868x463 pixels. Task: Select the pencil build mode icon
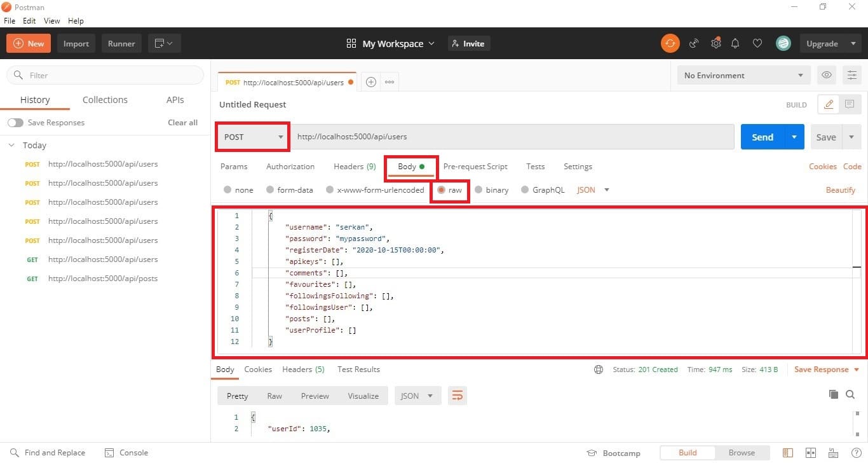(x=829, y=104)
